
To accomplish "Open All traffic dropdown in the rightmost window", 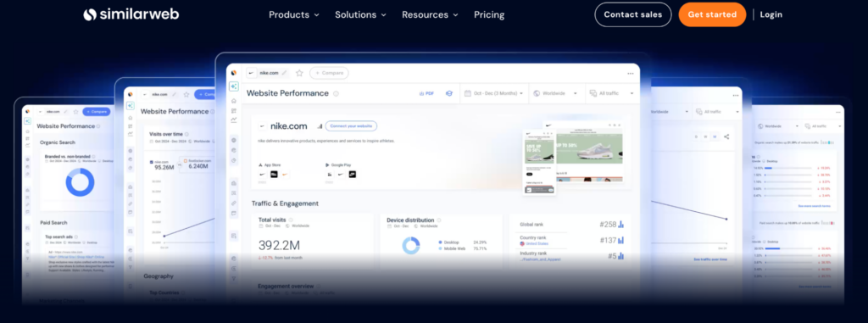I will pyautogui.click(x=822, y=126).
